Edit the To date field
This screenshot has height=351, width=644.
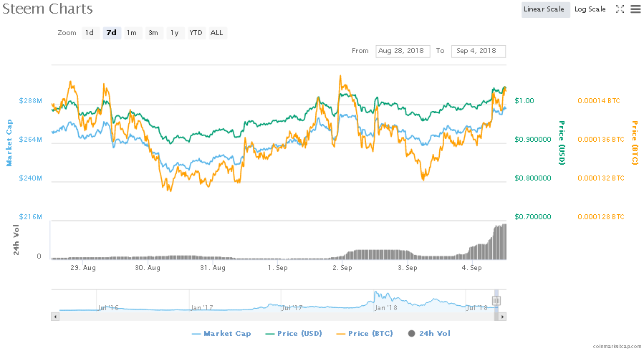point(478,51)
